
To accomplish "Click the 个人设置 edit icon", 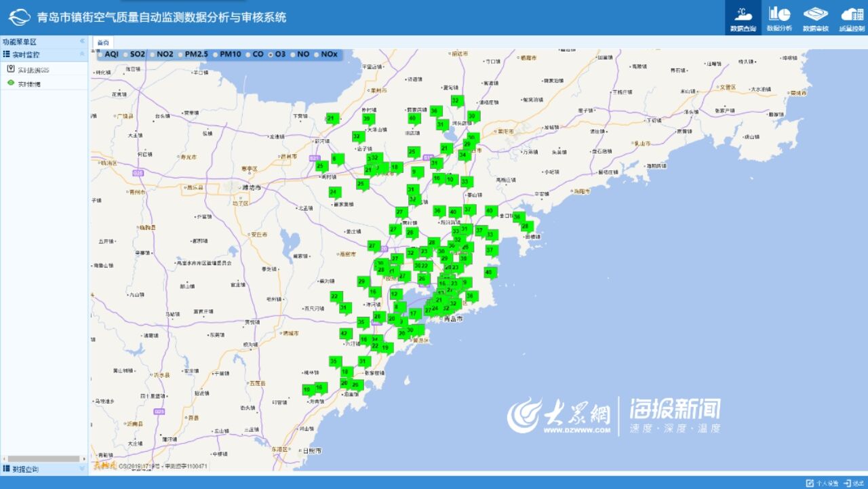I will click(810, 483).
